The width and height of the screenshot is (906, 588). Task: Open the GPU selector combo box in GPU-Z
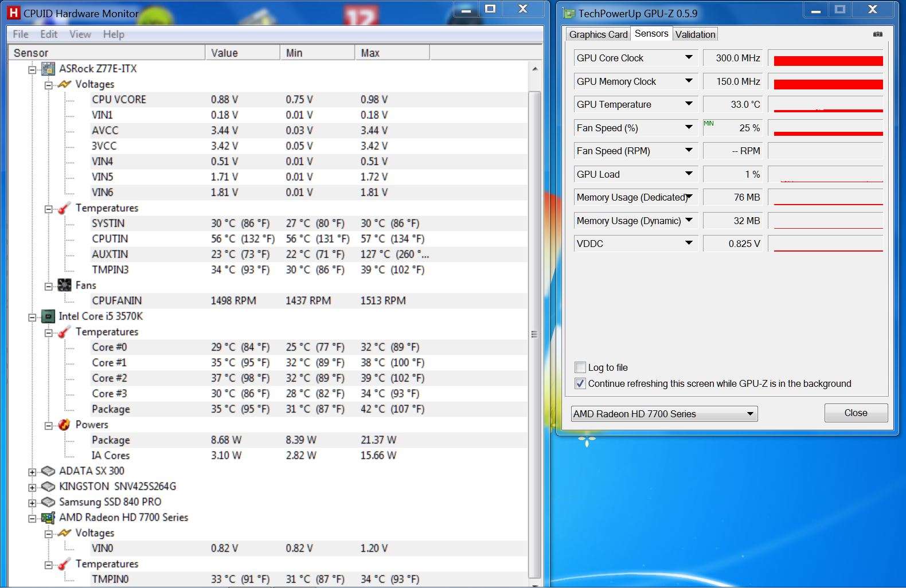665,414
